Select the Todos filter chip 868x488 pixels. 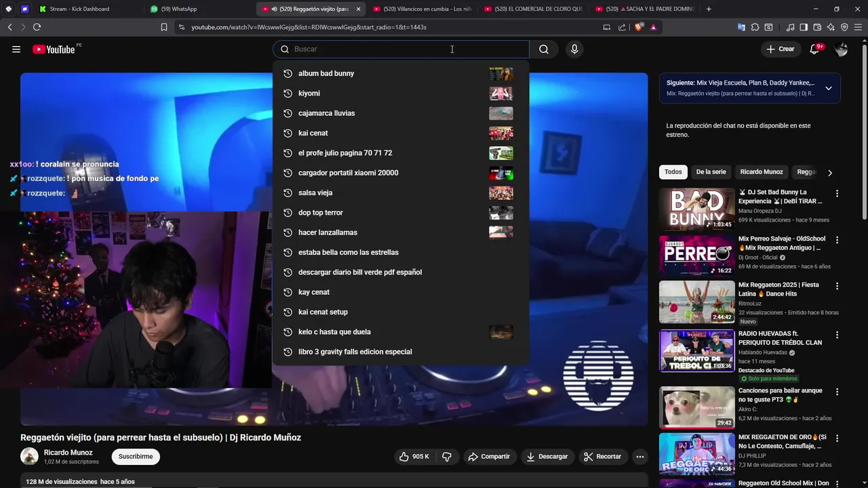click(x=673, y=172)
